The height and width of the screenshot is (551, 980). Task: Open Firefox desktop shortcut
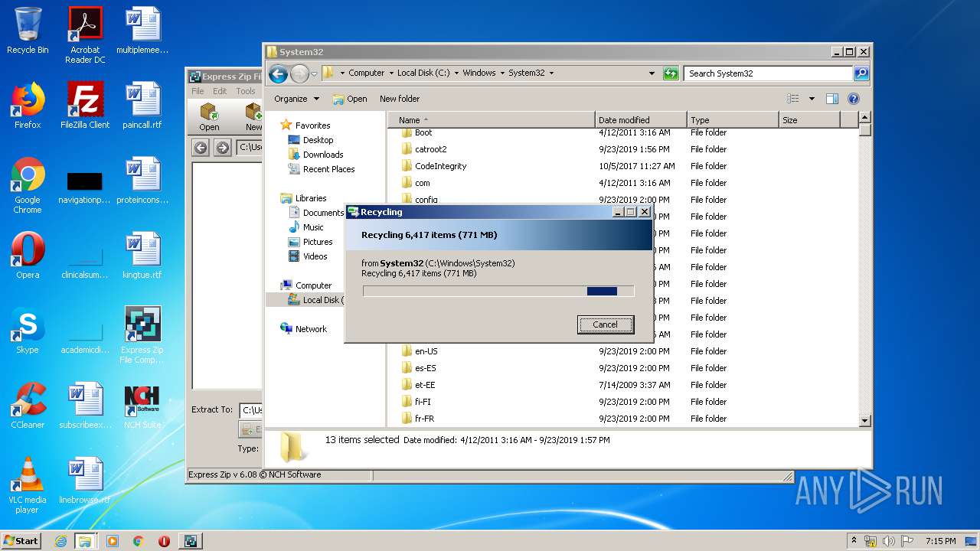(28, 106)
